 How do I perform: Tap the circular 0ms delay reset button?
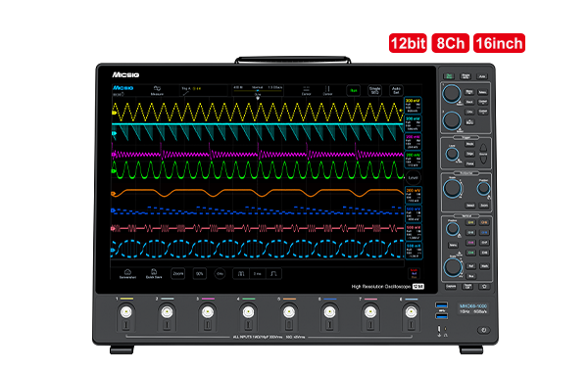[220, 274]
